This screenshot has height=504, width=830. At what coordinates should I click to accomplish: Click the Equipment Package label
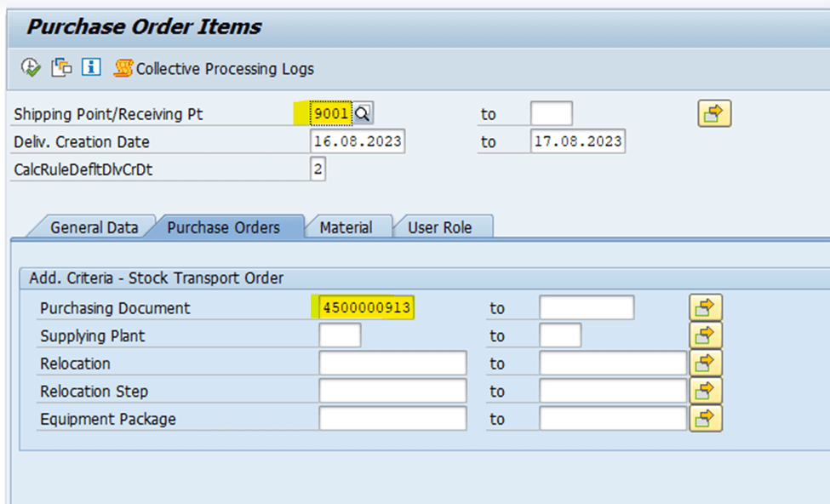(108, 420)
